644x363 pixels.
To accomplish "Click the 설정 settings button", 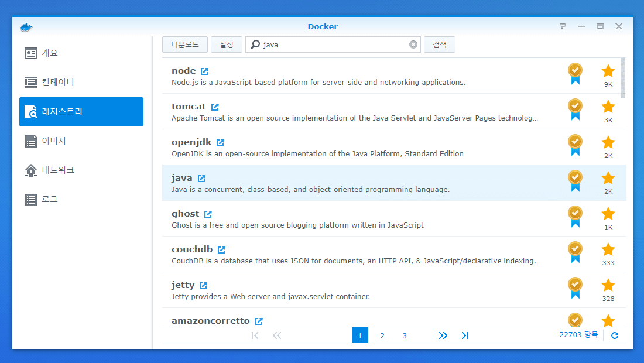I will click(227, 44).
